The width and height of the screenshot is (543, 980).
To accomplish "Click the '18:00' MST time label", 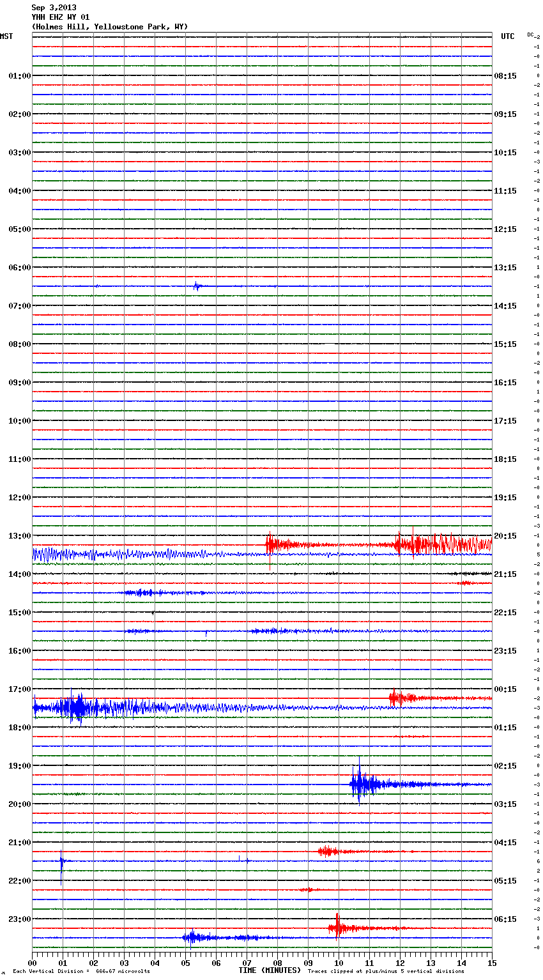I will point(20,728).
